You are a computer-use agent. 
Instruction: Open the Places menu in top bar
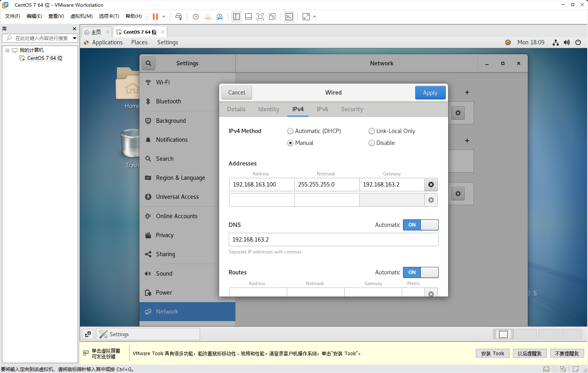[x=139, y=42]
